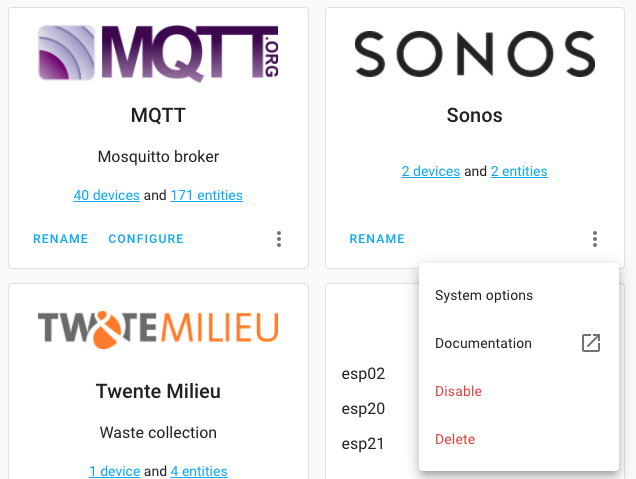
Task: Choose Delete in the integration menu
Action: tap(455, 439)
